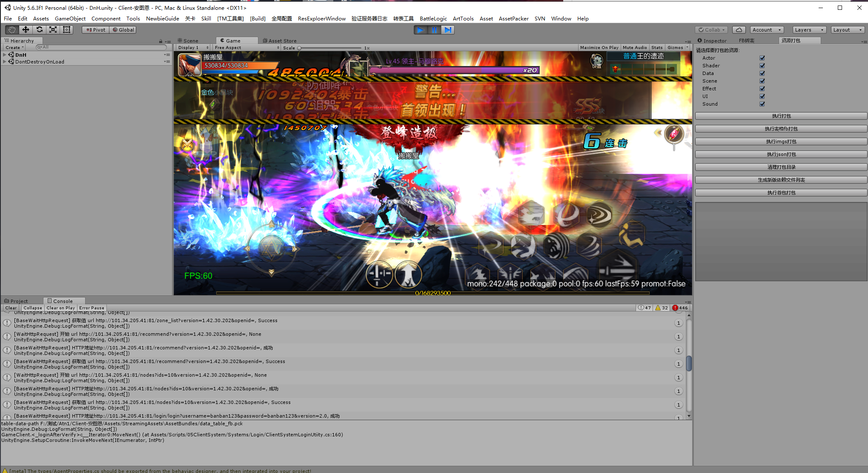Pause the game playback
This screenshot has width=868, height=473.
tap(434, 30)
